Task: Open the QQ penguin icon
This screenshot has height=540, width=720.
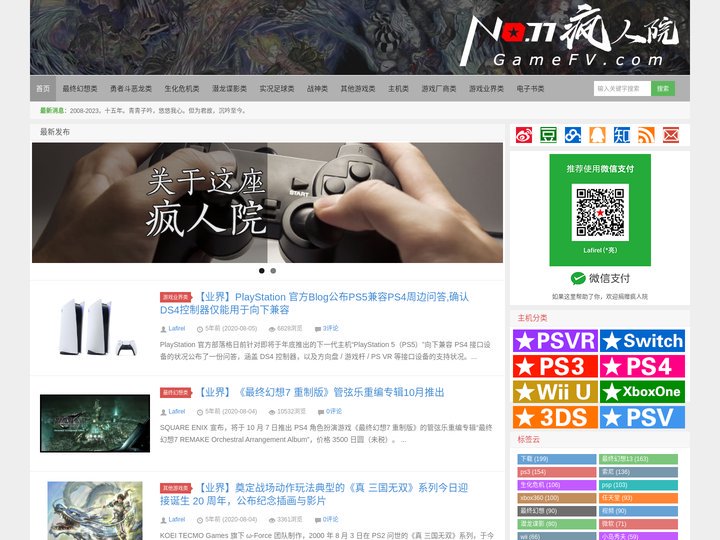Action: coord(597,135)
